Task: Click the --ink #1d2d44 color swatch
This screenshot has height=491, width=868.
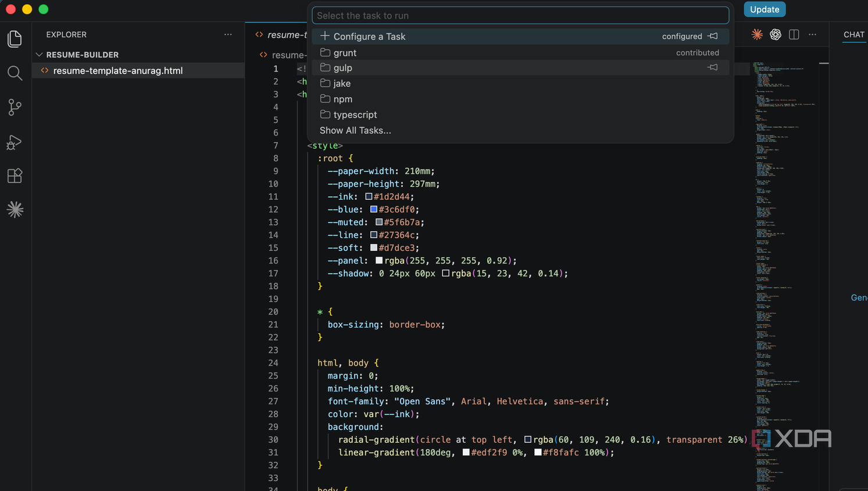Action: tap(369, 197)
